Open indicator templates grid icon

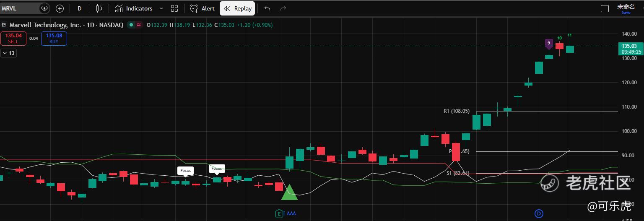(x=174, y=8)
